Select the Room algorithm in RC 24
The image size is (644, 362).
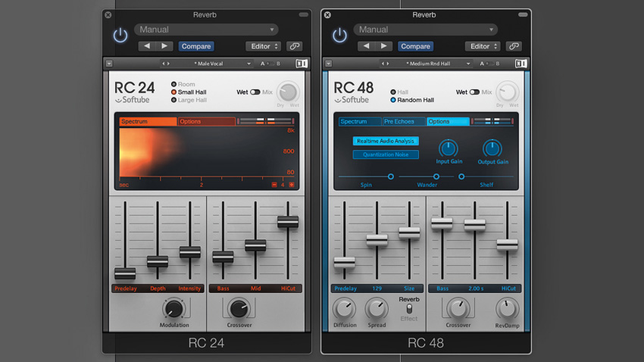point(183,84)
